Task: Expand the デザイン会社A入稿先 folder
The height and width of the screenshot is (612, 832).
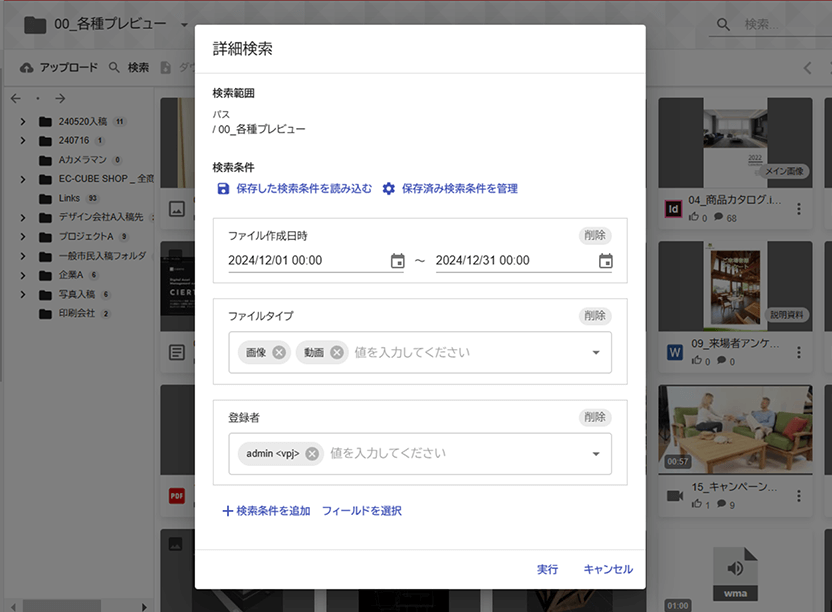Action: pyautogui.click(x=23, y=218)
